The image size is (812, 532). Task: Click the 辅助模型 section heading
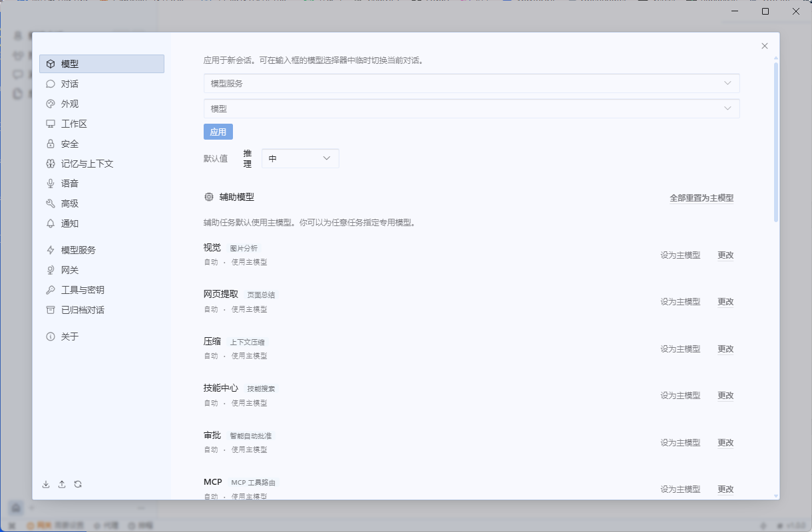click(237, 197)
